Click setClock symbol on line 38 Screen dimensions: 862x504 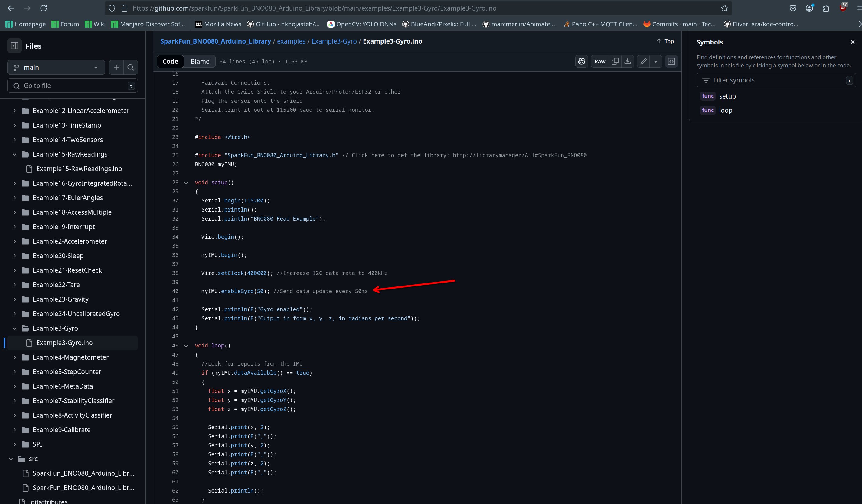tap(230, 273)
